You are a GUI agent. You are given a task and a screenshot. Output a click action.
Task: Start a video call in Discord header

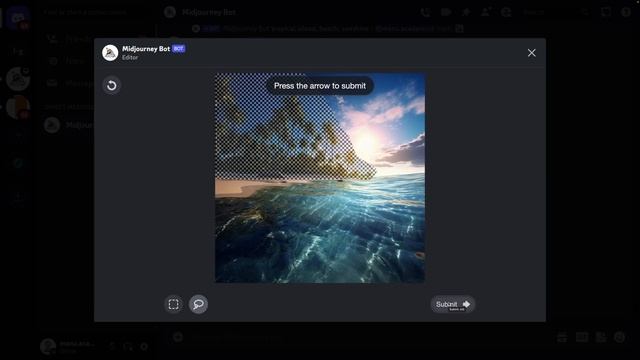(x=445, y=12)
